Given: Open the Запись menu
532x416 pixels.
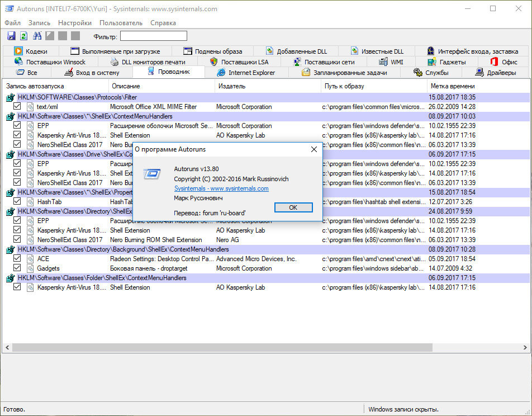Looking at the screenshot, I should coord(39,23).
